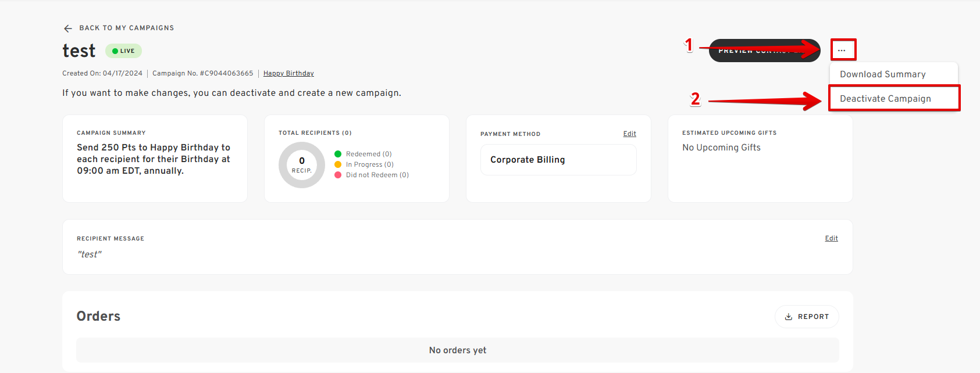Click the back arrow icon beside My Campaigns
This screenshot has height=373, width=980.
(x=68, y=28)
